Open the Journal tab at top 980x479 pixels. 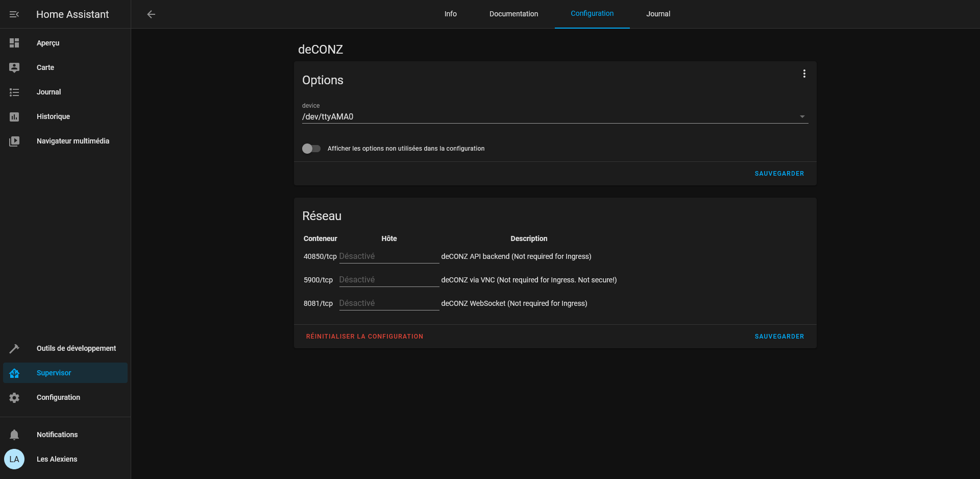coord(658,14)
